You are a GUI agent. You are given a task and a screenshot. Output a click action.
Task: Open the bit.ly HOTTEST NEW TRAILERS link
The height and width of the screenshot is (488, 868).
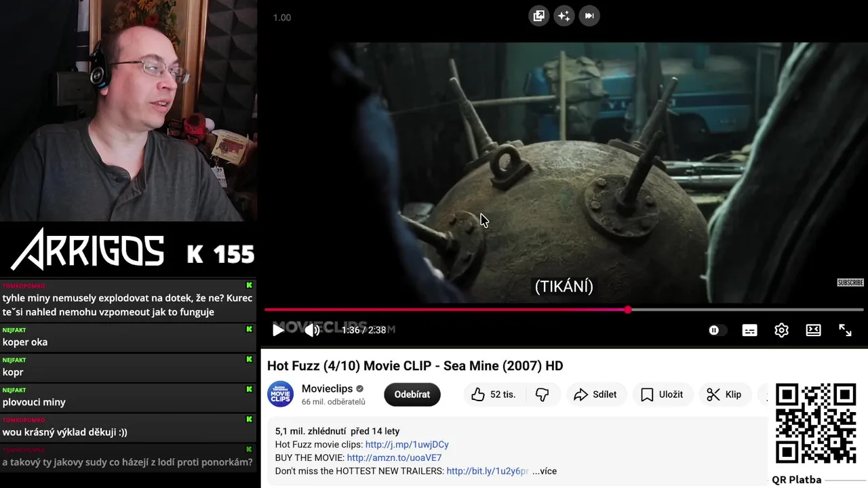click(x=487, y=471)
